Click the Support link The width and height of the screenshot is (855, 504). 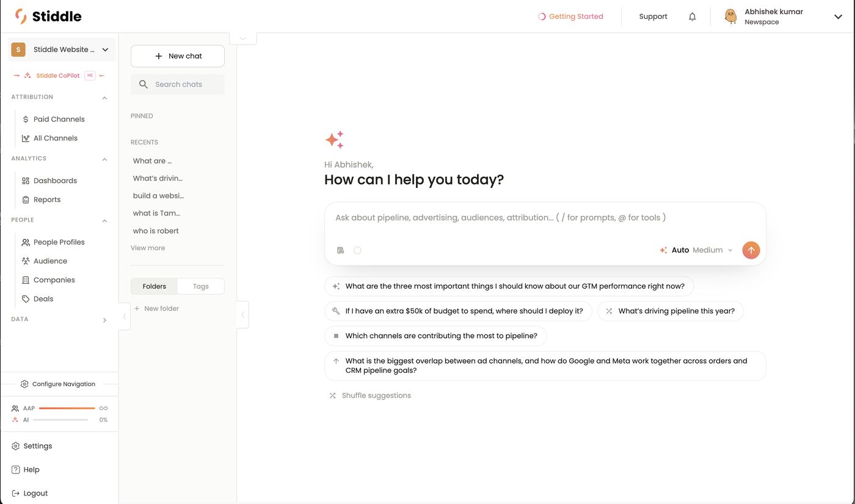(x=653, y=16)
